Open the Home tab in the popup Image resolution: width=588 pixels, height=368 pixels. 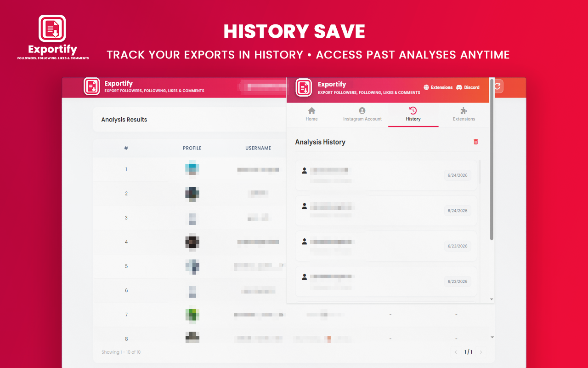pyautogui.click(x=311, y=115)
